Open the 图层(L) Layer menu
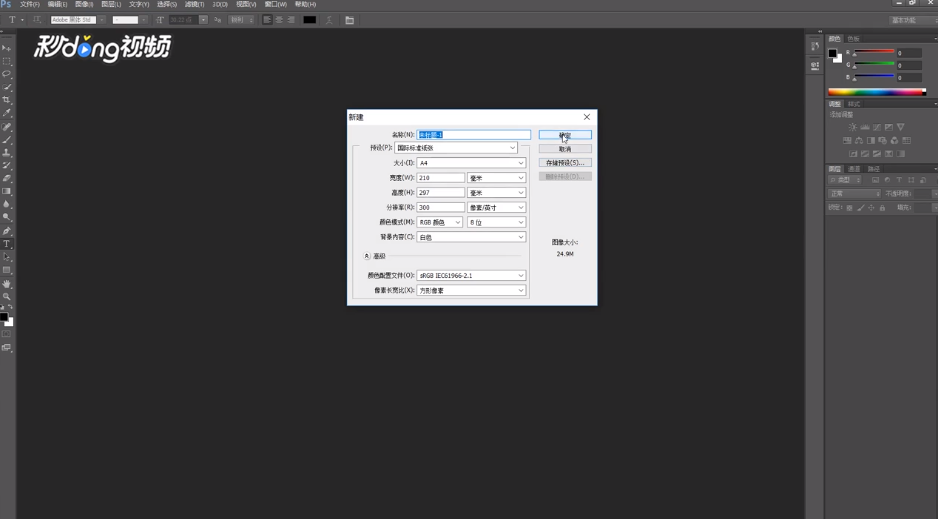 [x=111, y=4]
